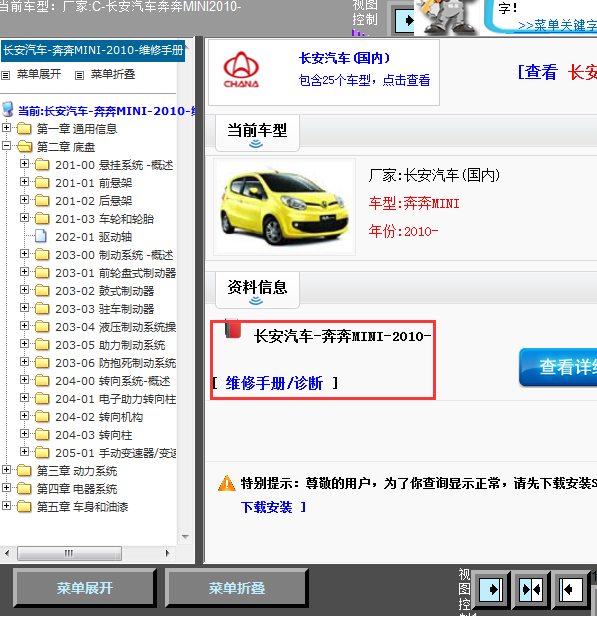This screenshot has width=597, height=620.
Task: Click the manual title header tab
Action: point(93,51)
